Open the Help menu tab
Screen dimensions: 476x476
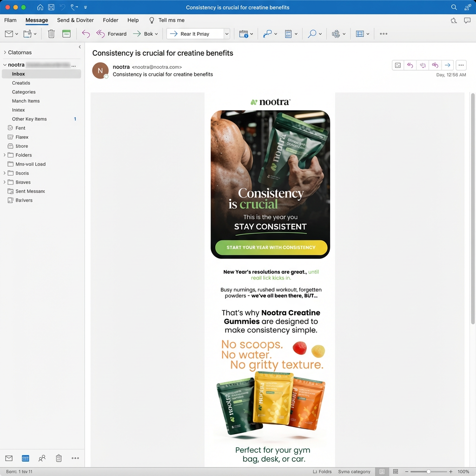point(133,20)
